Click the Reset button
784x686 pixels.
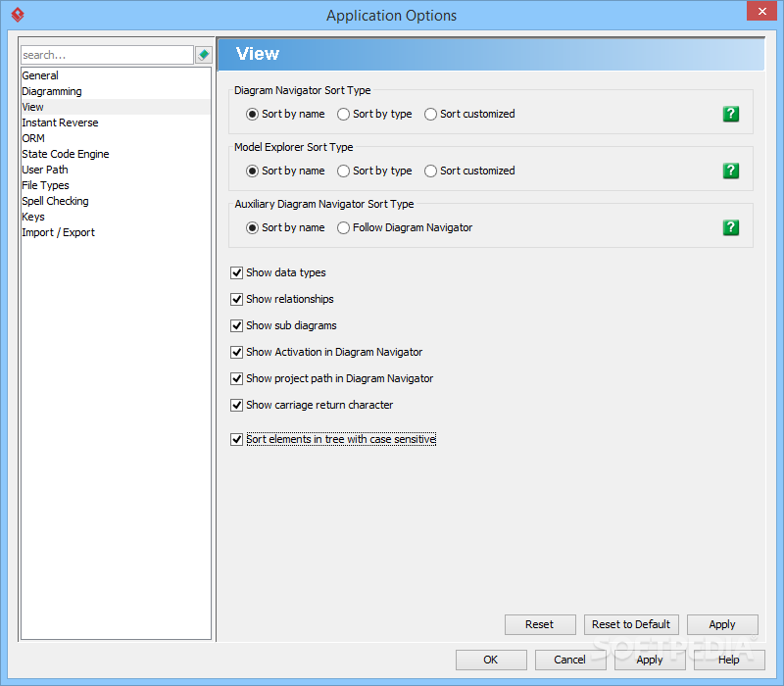coord(540,624)
